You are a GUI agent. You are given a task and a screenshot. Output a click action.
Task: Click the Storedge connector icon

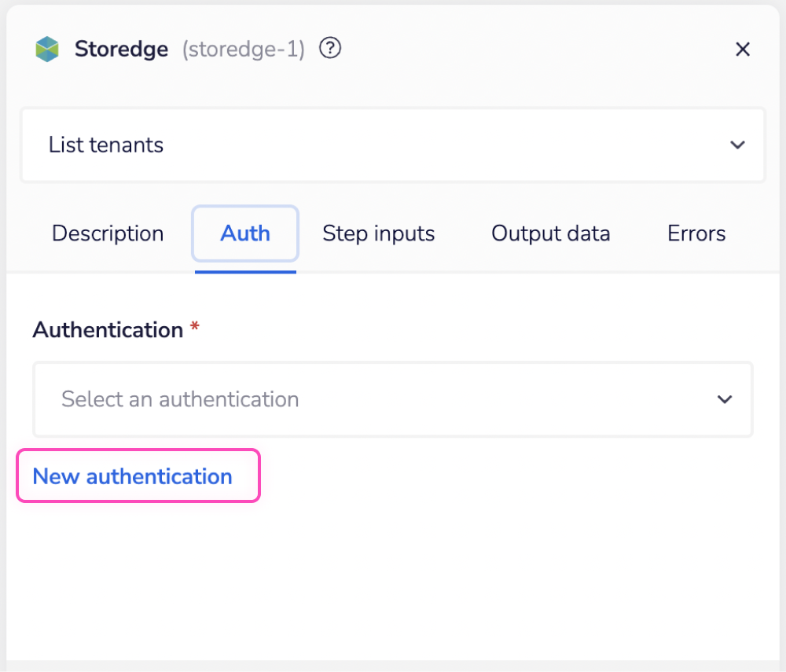point(47,49)
